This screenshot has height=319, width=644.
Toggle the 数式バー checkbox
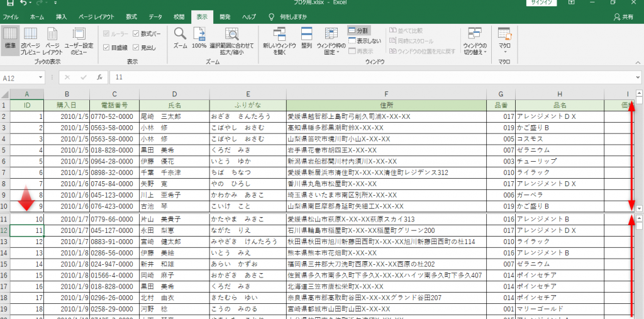pyautogui.click(x=136, y=33)
